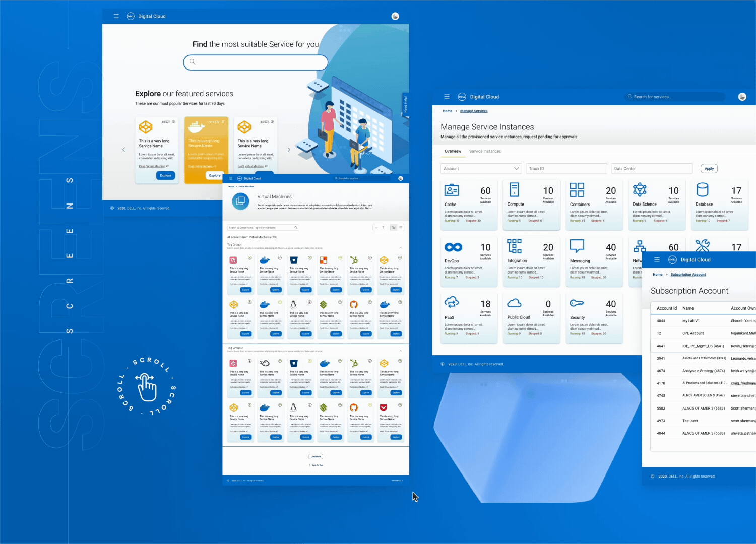
Task: Click the Troux ID field
Action: click(x=566, y=169)
